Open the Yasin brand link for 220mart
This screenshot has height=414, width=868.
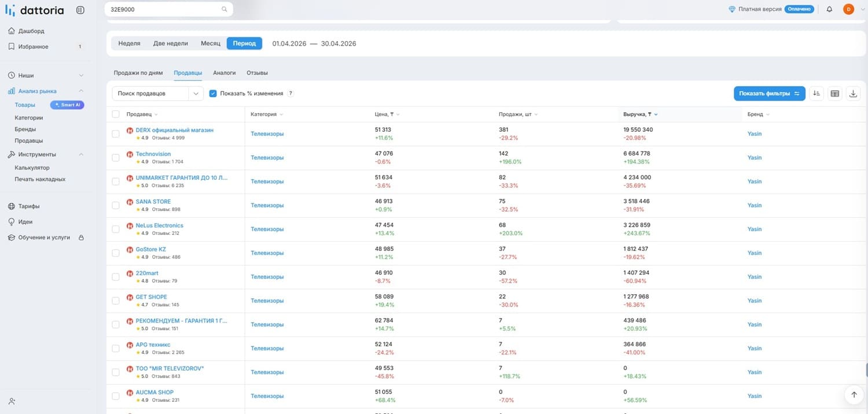coord(755,277)
